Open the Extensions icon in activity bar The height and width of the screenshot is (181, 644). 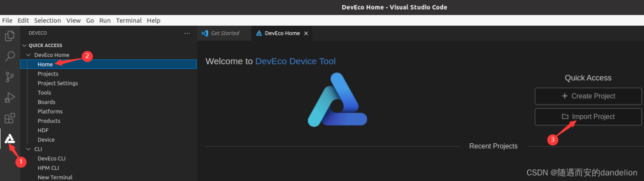coord(10,118)
